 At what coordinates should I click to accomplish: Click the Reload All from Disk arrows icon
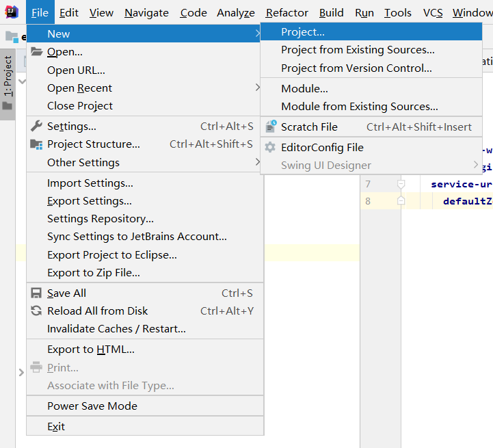coord(36,311)
